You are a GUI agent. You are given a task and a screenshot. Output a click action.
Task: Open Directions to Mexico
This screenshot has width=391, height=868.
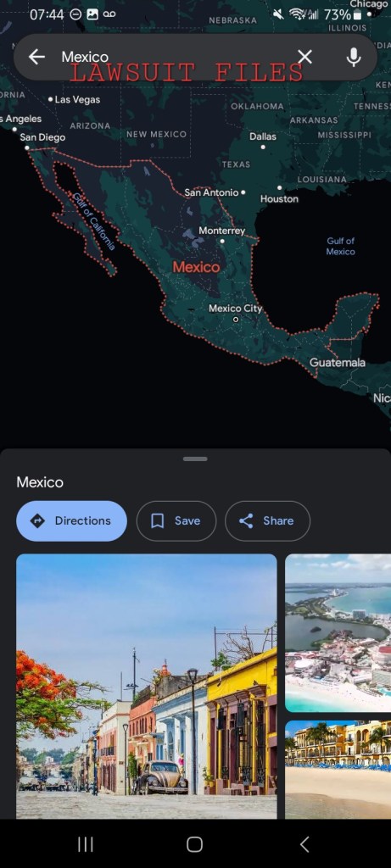tap(71, 521)
